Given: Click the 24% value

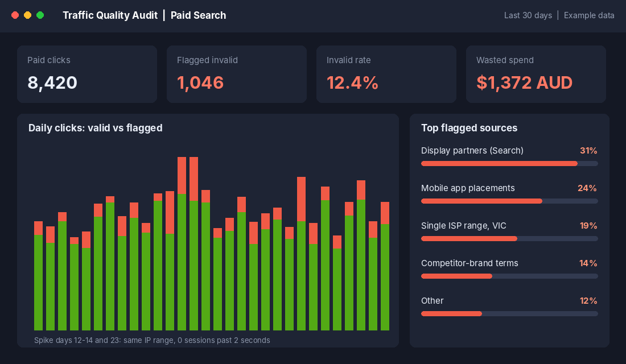Looking at the screenshot, I should (x=587, y=188).
